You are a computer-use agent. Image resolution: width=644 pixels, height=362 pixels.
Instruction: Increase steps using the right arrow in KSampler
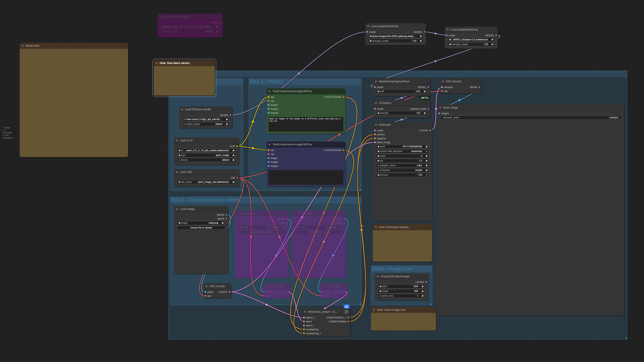click(427, 156)
